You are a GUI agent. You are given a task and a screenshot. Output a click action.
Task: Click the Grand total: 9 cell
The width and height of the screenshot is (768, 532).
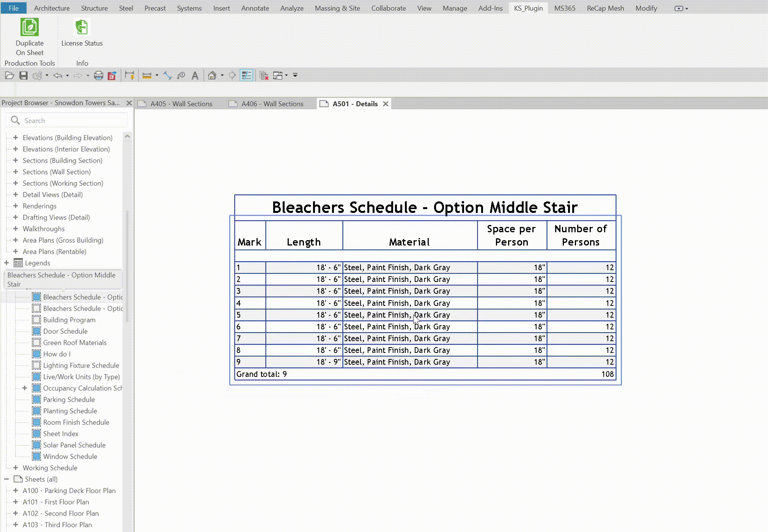pos(261,374)
